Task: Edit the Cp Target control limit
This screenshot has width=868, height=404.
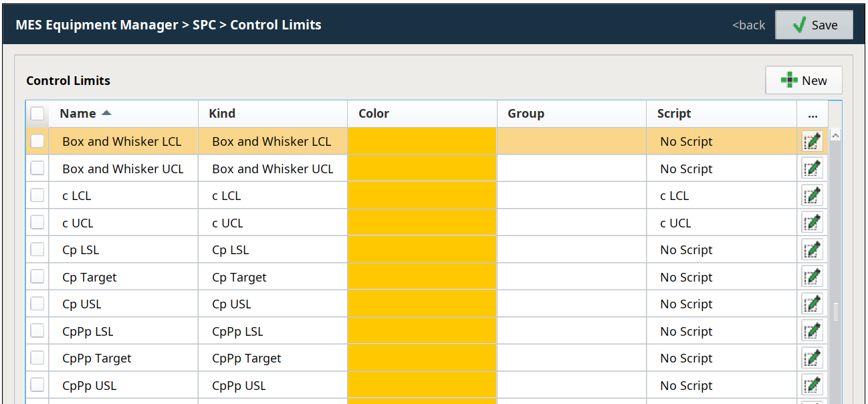Action: (812, 277)
